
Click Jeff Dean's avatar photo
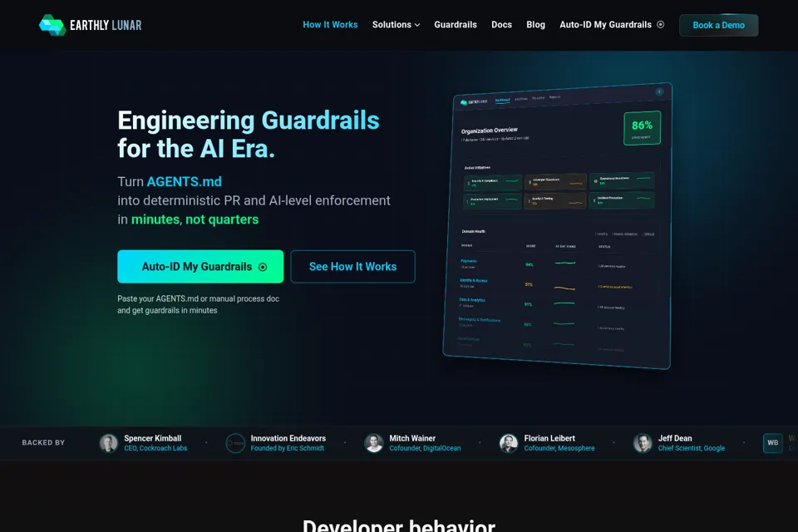[x=643, y=443]
